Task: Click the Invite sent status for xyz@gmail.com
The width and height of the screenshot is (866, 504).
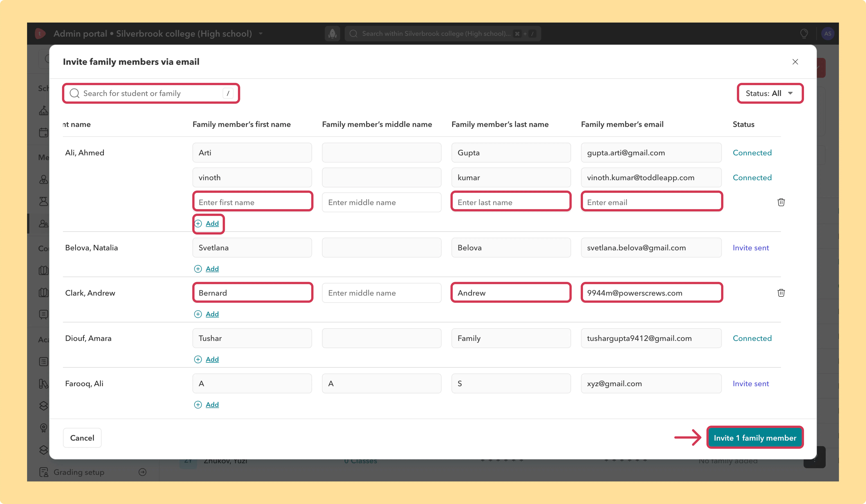Action: tap(751, 384)
